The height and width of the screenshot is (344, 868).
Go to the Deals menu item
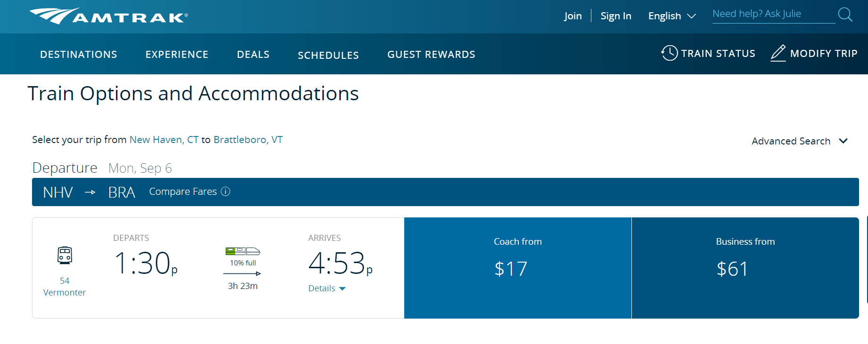[x=253, y=55]
